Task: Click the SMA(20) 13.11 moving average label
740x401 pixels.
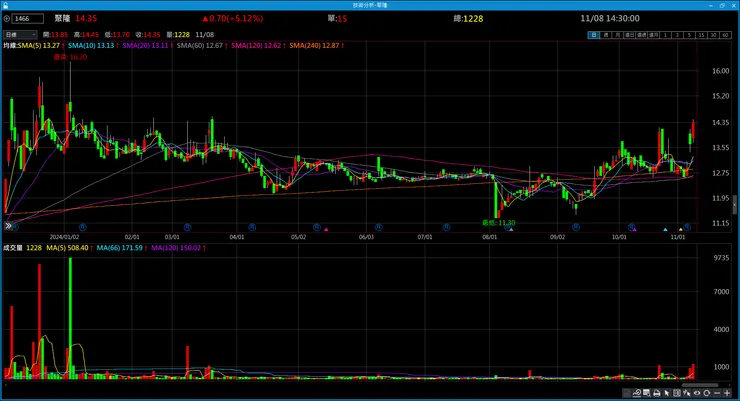Action: click(x=145, y=45)
